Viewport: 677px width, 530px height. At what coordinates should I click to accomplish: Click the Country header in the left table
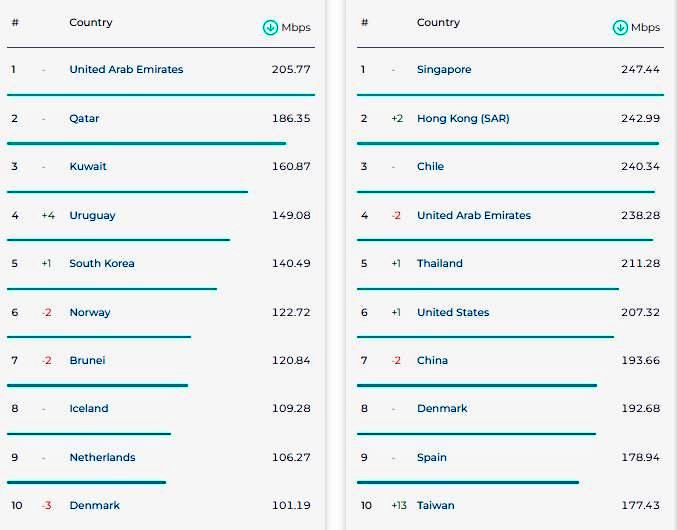[91, 22]
